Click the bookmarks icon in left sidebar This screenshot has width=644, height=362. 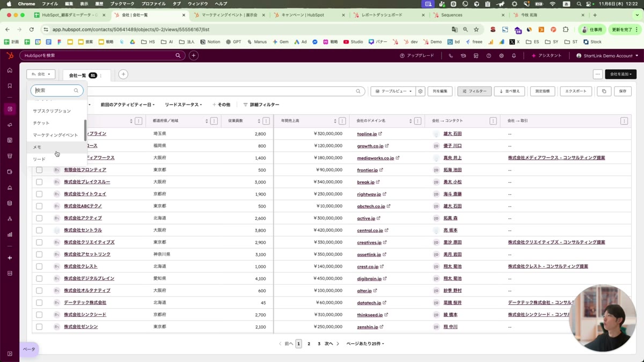(x=10, y=86)
